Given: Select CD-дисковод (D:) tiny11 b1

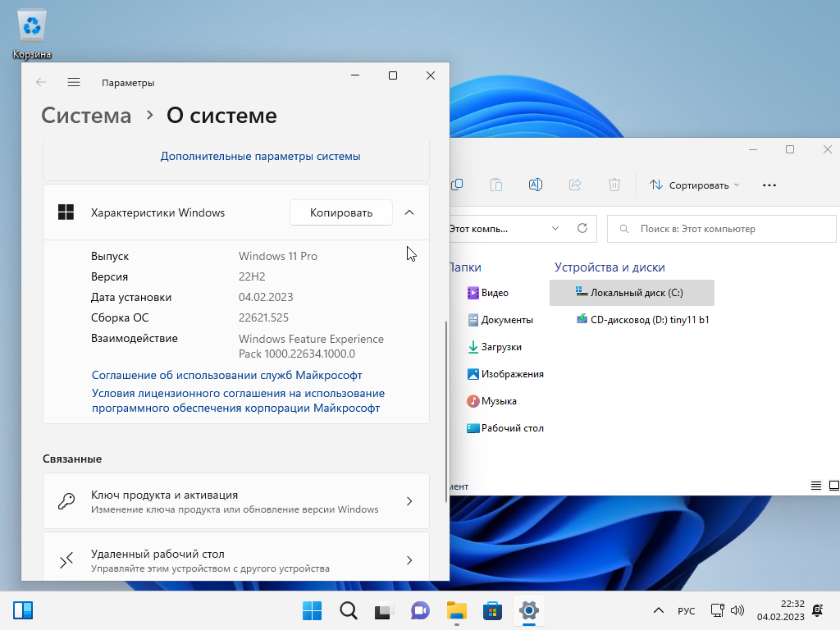Looking at the screenshot, I should pos(643,320).
